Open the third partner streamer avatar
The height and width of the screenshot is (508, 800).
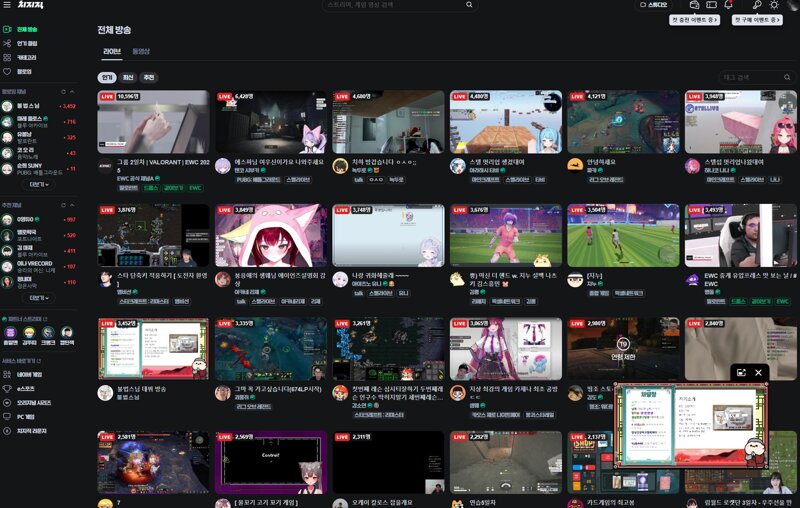coord(48,333)
